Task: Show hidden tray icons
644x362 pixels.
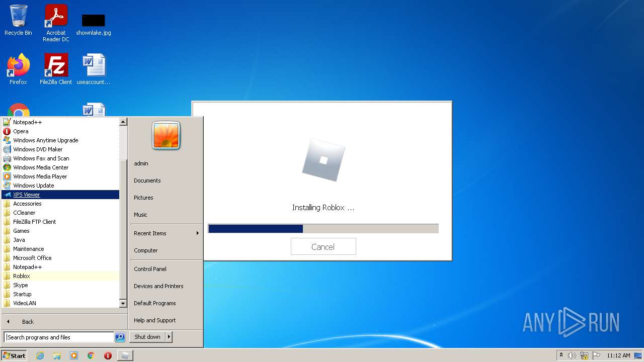Action: pyautogui.click(x=561, y=355)
